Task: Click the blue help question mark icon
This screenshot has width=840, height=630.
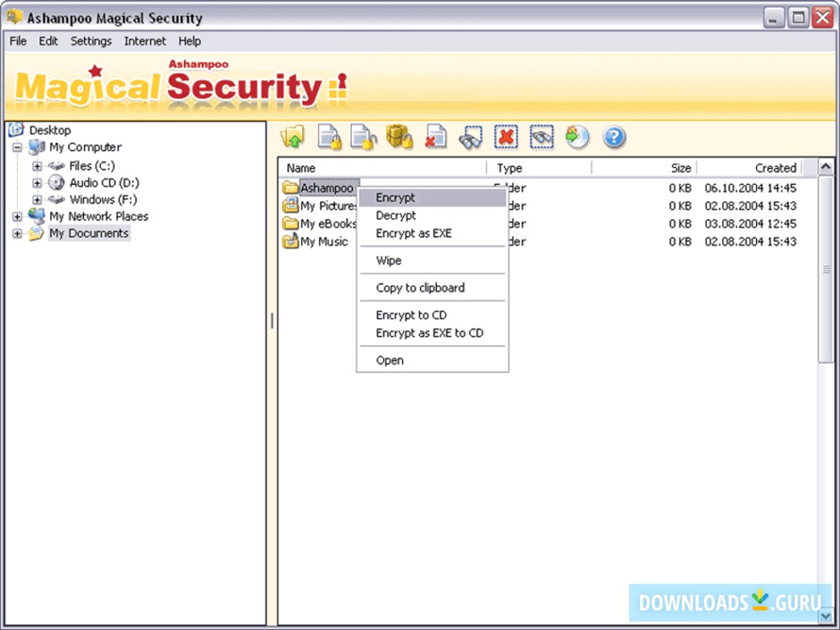Action: (x=614, y=137)
